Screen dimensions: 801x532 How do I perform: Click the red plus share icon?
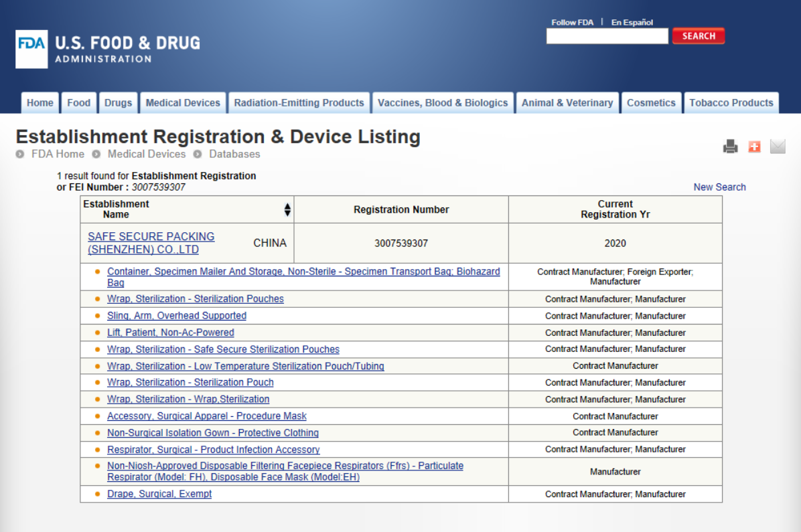point(755,147)
